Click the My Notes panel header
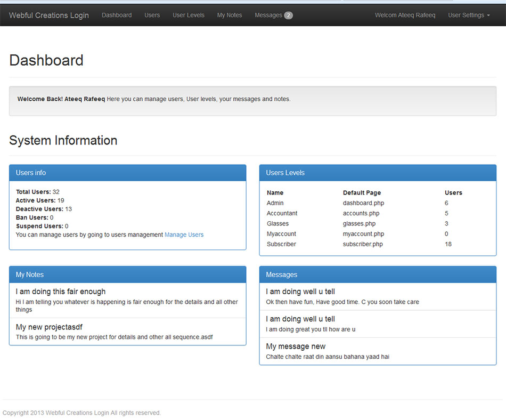506x420 pixels. (127, 274)
